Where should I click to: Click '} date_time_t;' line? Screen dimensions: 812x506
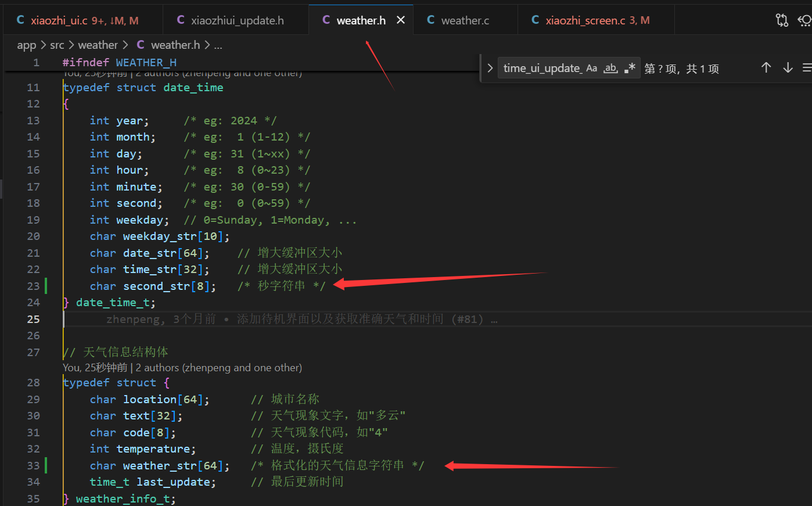click(109, 303)
